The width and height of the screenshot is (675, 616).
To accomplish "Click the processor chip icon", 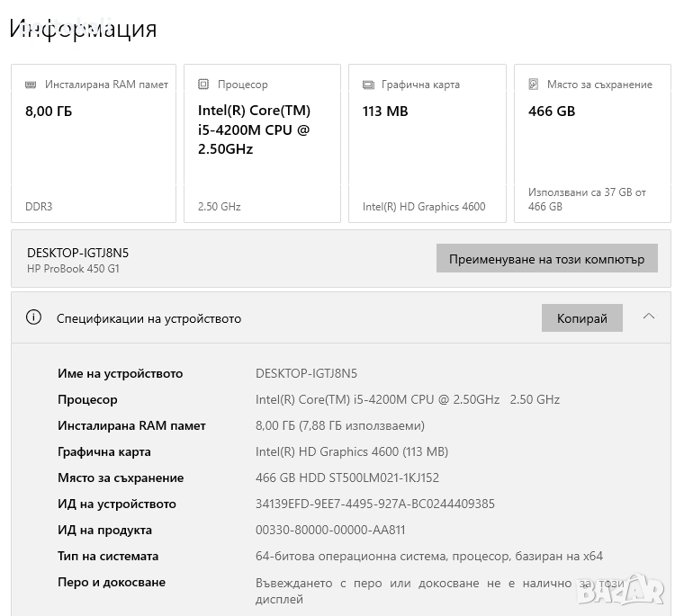I will (x=203, y=85).
